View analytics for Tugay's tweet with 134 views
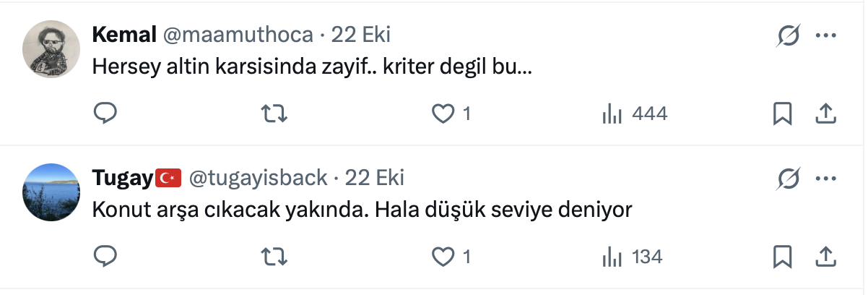This screenshot has height=295, width=868. point(612,256)
